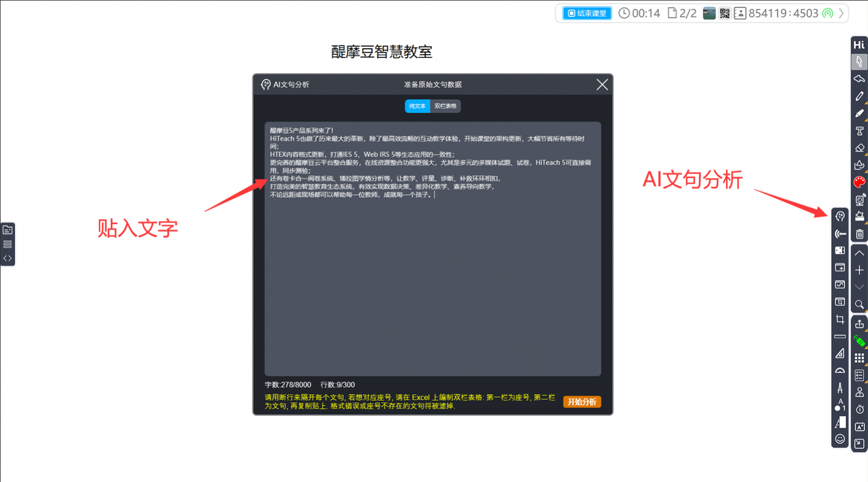Image resolution: width=868 pixels, height=482 pixels.
Task: Click the QR code icon in top bar
Action: (725, 14)
